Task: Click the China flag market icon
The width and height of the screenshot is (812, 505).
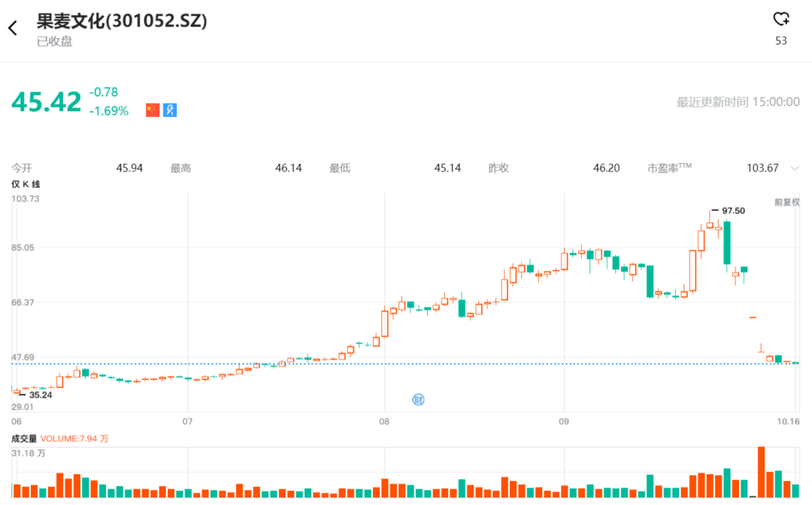Action: click(x=153, y=110)
